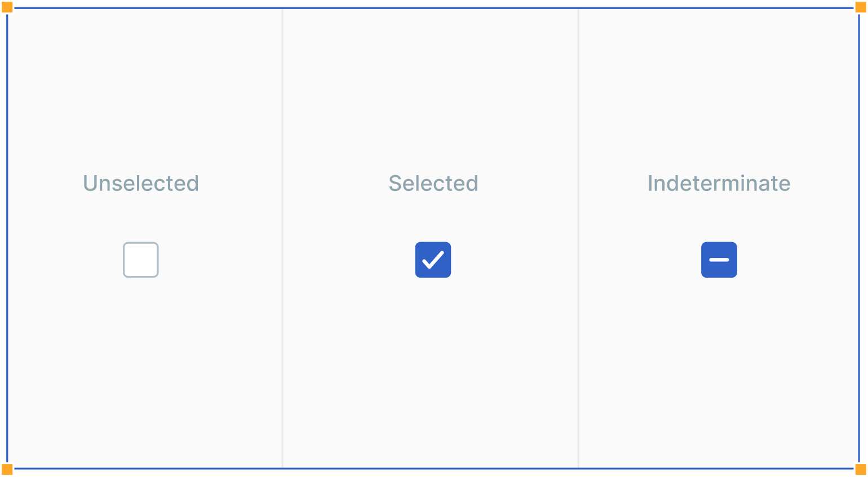Click the bottom blue edge of selection frame

(434, 468)
